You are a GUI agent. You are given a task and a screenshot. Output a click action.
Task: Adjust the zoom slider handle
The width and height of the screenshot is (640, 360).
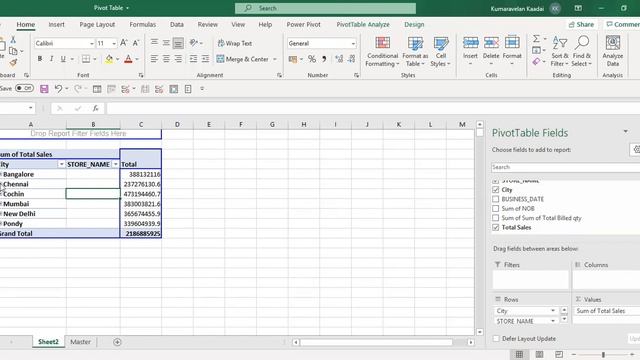(603, 355)
